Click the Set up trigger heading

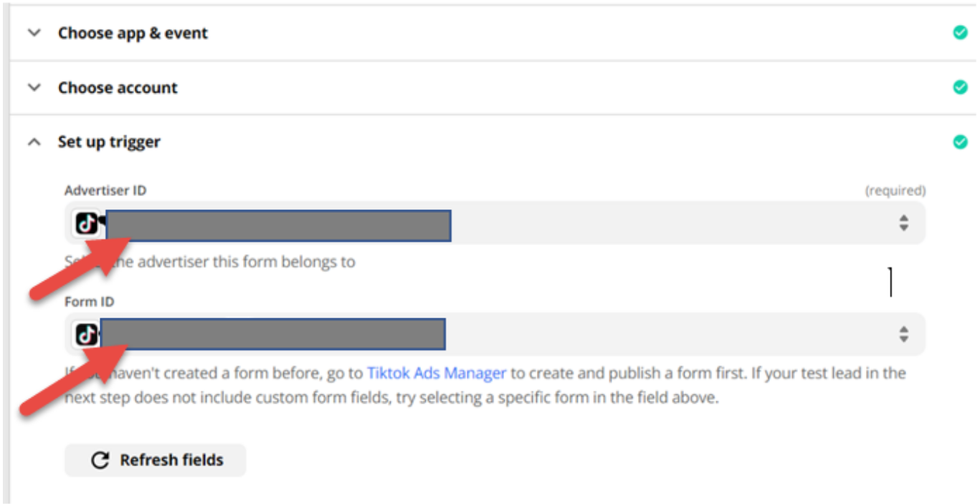tap(109, 142)
